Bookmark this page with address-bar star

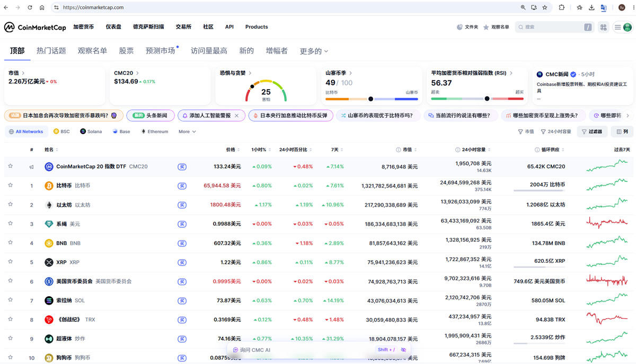point(545,7)
